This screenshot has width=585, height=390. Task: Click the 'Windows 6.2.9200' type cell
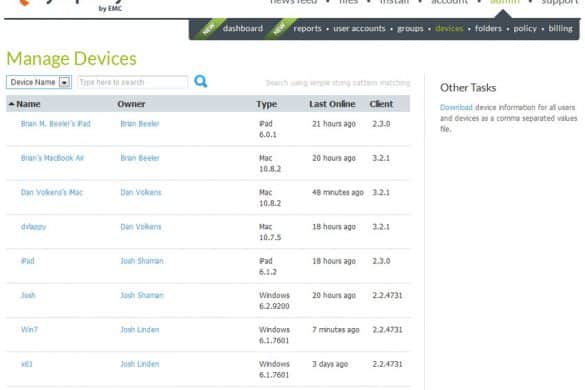[274, 301]
